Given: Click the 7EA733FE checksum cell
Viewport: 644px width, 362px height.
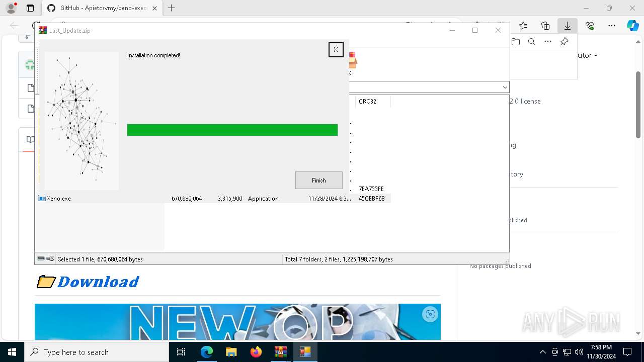Looking at the screenshot, I should click(x=371, y=189).
